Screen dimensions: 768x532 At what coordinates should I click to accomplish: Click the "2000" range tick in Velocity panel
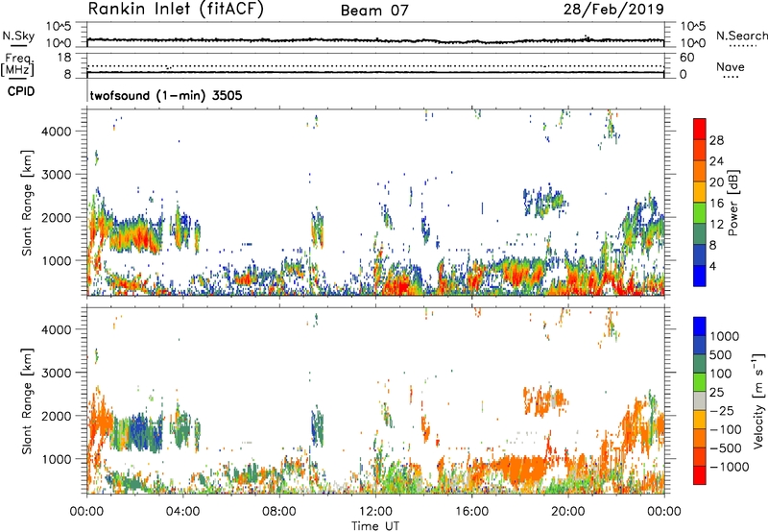tap(57, 416)
